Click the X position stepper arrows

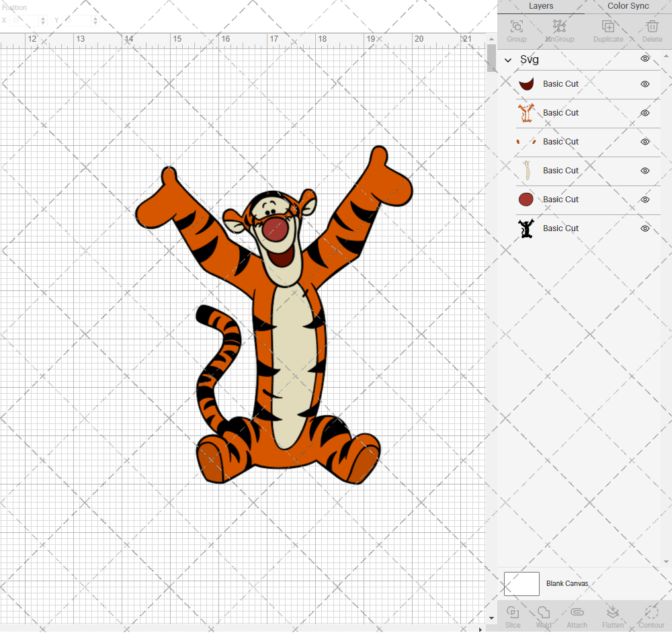pyautogui.click(x=44, y=21)
